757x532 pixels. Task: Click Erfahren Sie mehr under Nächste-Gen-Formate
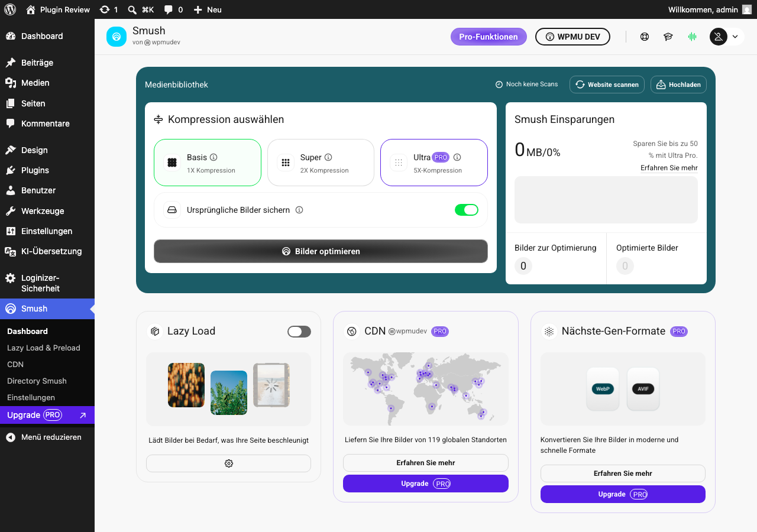point(623,473)
